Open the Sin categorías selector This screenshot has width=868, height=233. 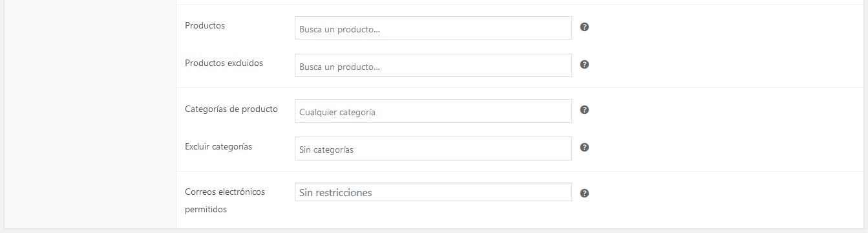(433, 148)
